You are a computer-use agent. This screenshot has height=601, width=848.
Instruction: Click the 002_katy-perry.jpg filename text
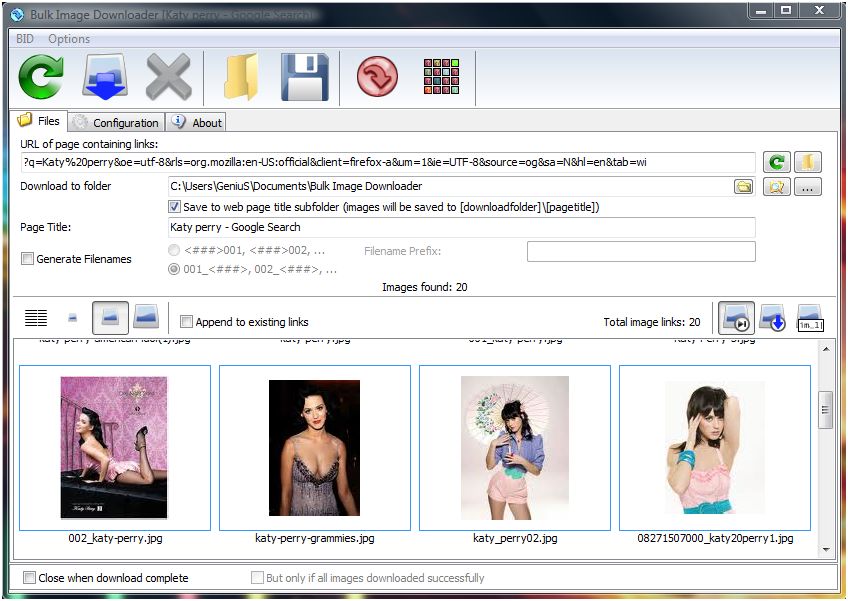coord(115,538)
